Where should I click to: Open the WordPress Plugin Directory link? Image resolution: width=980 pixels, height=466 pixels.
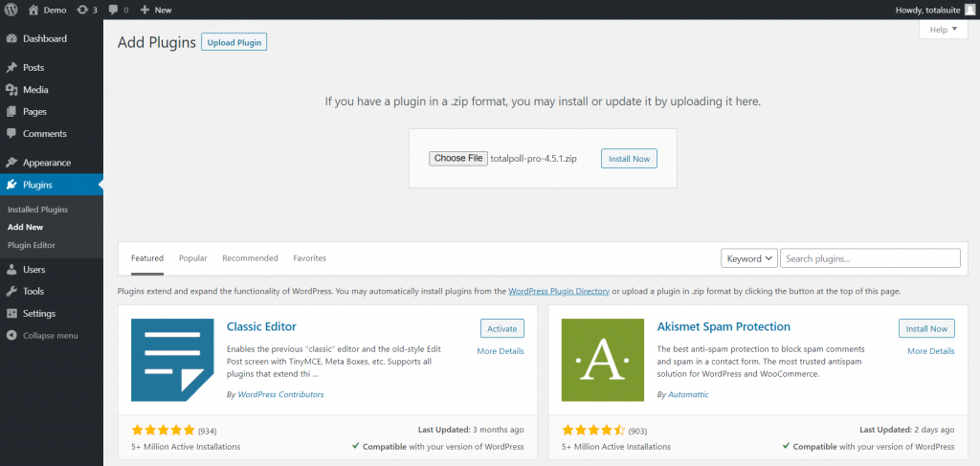559,291
